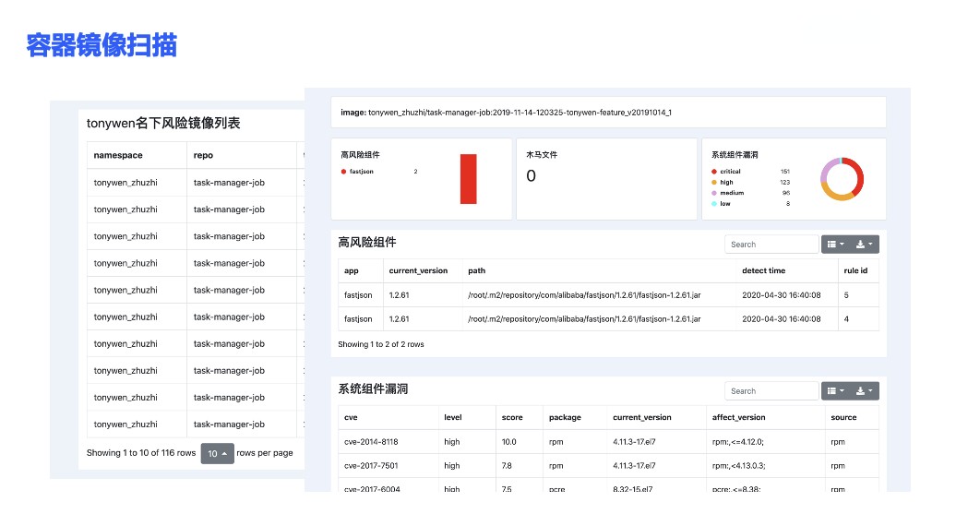Click the orange high legend dot
980x526 pixels.
pos(714,183)
